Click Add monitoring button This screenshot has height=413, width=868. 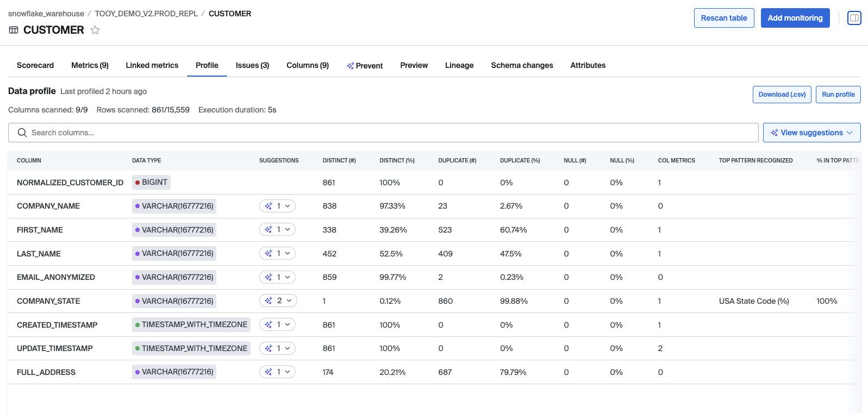[795, 18]
